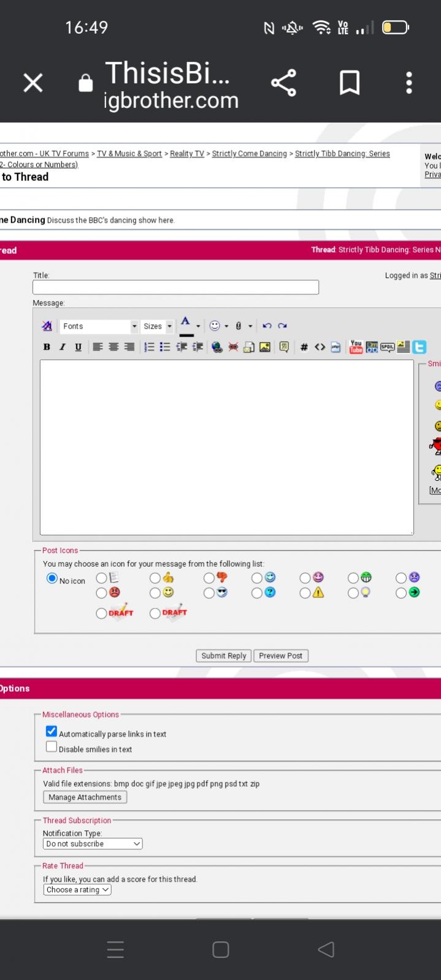The height and width of the screenshot is (980, 441).
Task: Open text color picker "A" icon
Action: 186,324
